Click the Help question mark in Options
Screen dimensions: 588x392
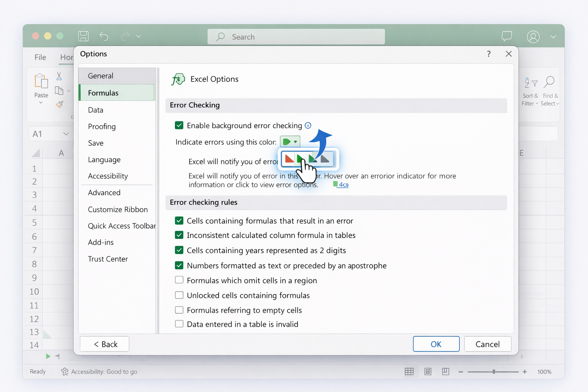(x=489, y=54)
